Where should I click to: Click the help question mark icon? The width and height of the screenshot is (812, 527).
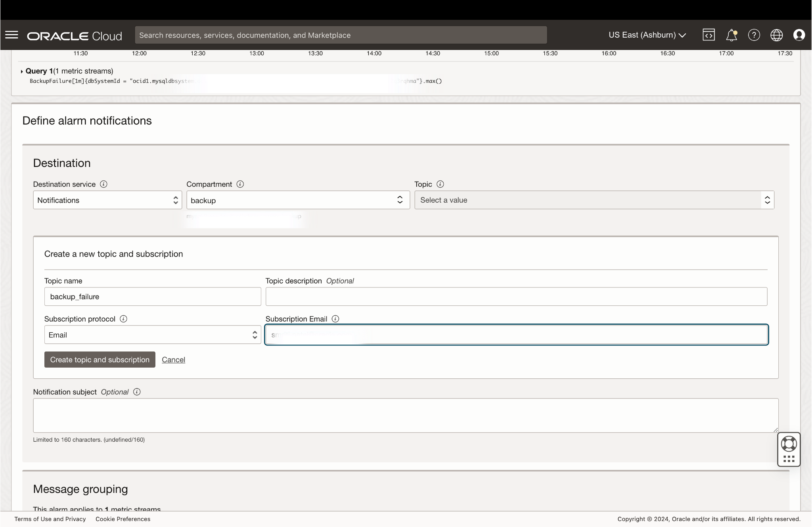[x=754, y=35]
